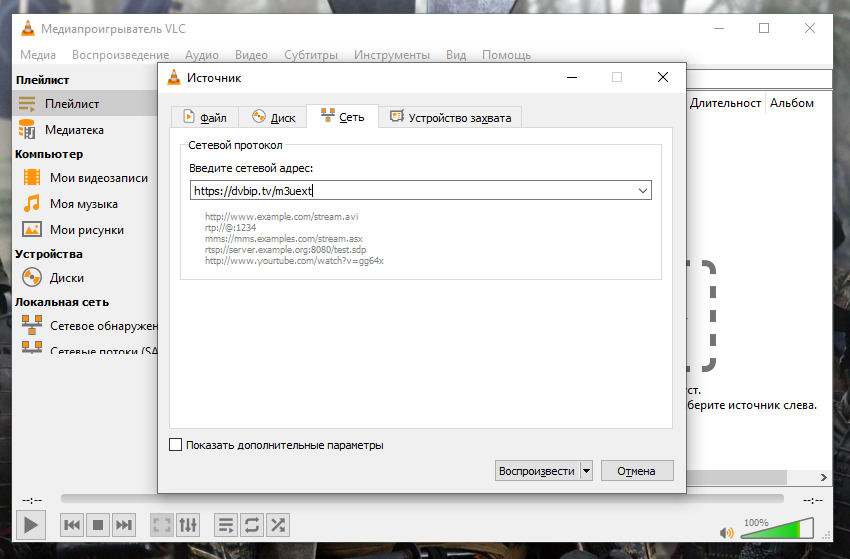Click the Отмена button
Screen dimensions: 850x559
click(636, 471)
